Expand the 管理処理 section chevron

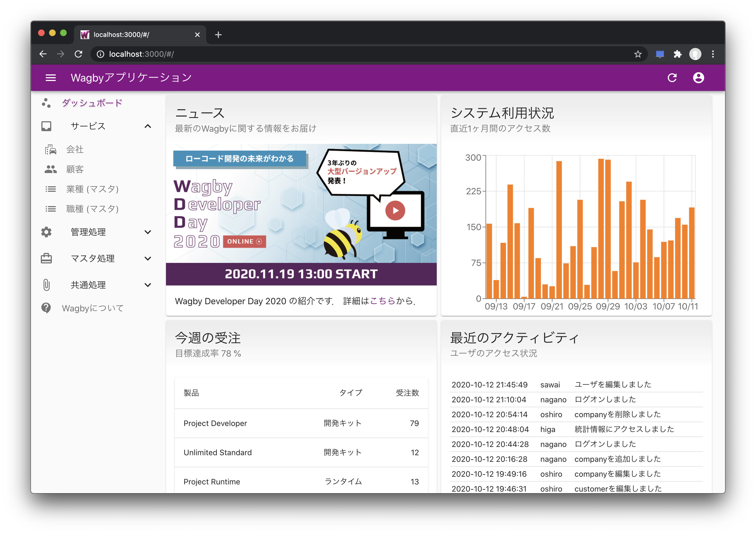point(148,232)
